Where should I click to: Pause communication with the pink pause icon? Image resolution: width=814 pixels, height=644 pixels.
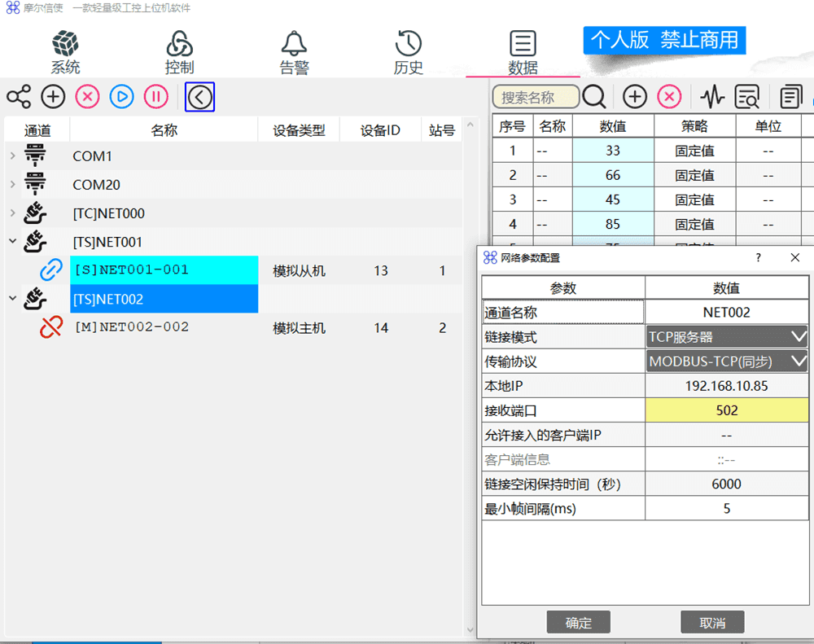pyautogui.click(x=155, y=97)
